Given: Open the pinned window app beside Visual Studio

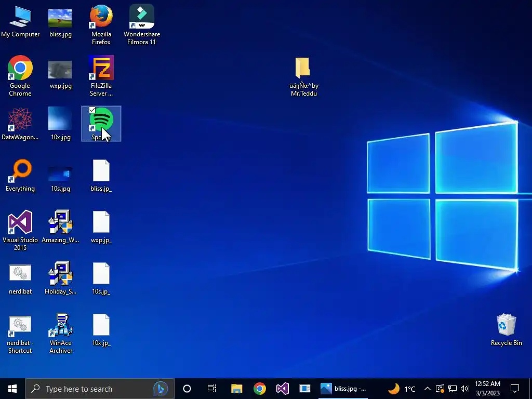Looking at the screenshot, I should pyautogui.click(x=304, y=389).
